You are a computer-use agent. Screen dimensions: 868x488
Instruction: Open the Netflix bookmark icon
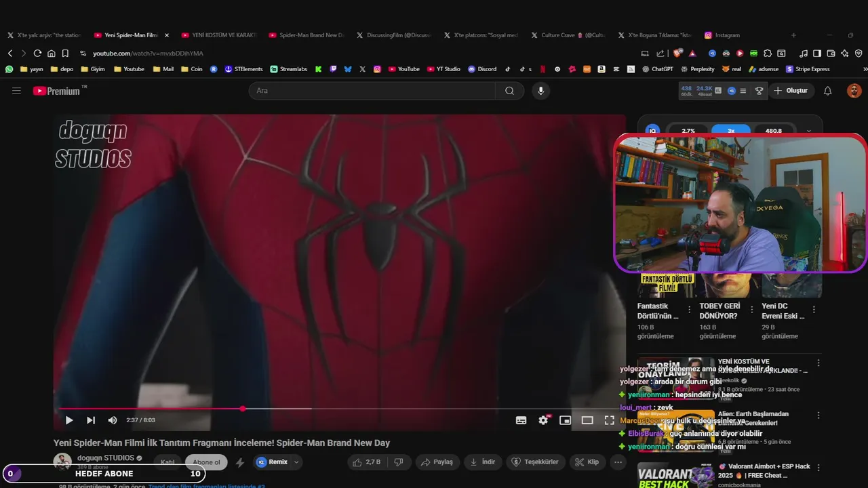542,68
